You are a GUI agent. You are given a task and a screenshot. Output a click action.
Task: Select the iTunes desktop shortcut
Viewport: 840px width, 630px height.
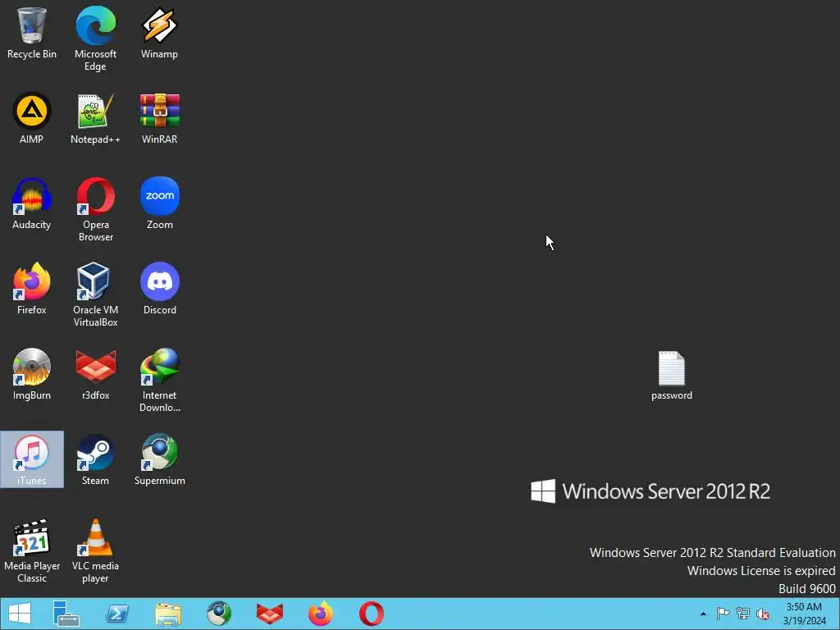[x=32, y=459]
